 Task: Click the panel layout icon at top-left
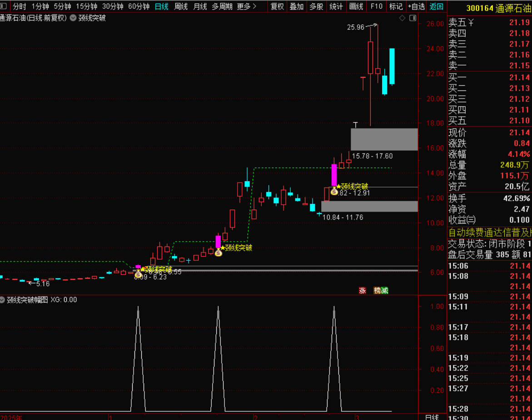4,6
